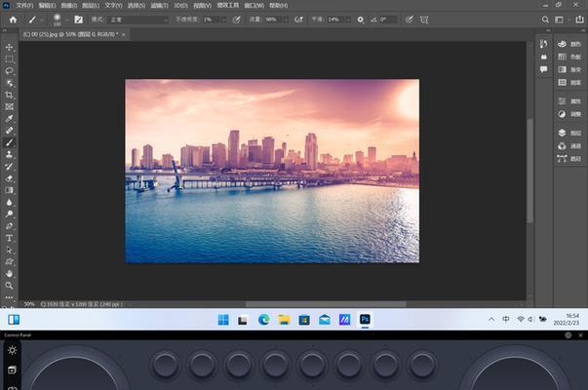588x390 pixels.
Task: Open the Comments panel icon
Action: [x=544, y=69]
